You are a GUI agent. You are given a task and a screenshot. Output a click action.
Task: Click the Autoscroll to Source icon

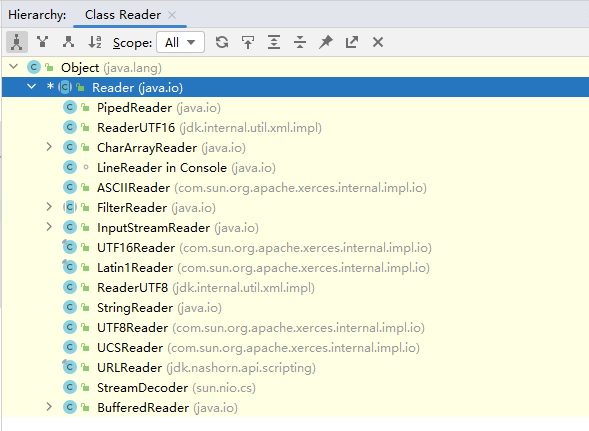point(248,42)
